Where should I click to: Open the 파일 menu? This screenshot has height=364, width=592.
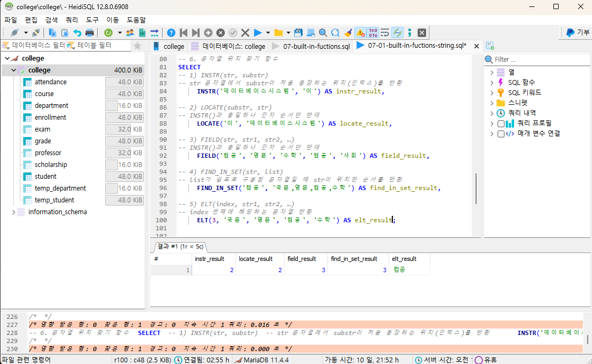(11, 20)
